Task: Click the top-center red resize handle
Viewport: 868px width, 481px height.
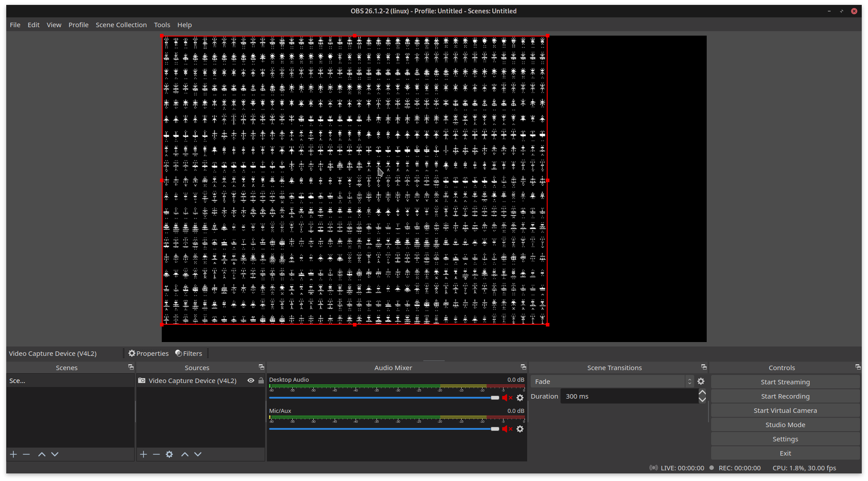Action: click(x=355, y=36)
